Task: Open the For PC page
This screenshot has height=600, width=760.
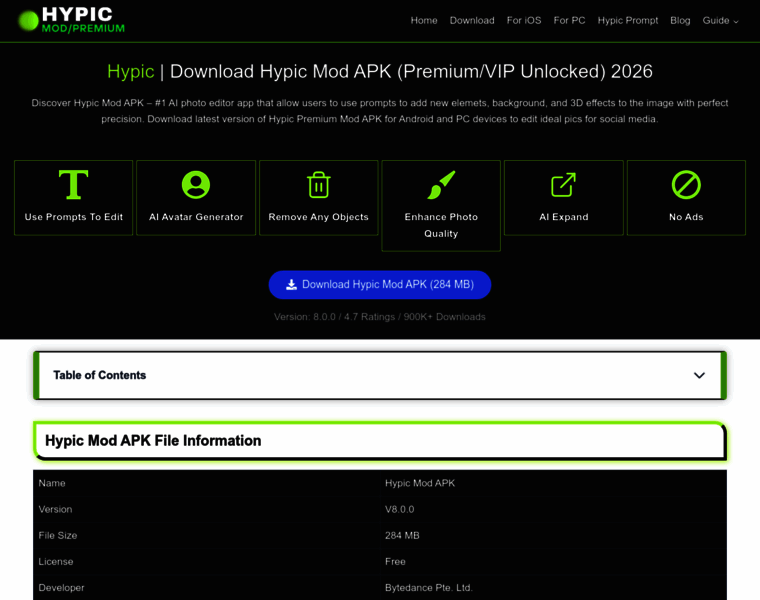Action: 569,21
